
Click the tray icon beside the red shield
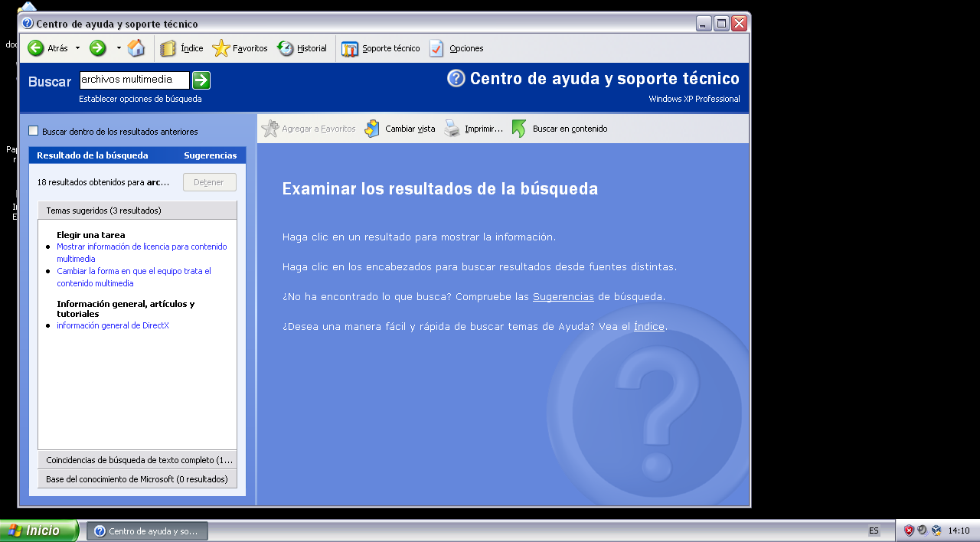click(922, 530)
